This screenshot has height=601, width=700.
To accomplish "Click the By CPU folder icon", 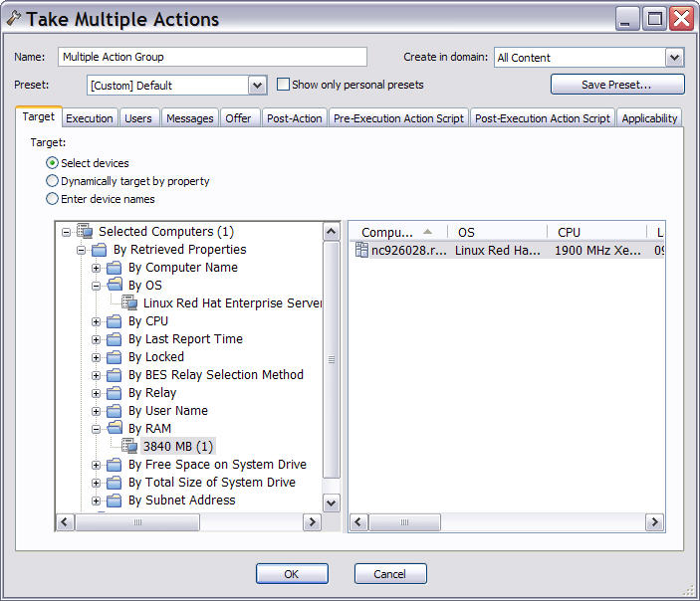I will coord(114,321).
